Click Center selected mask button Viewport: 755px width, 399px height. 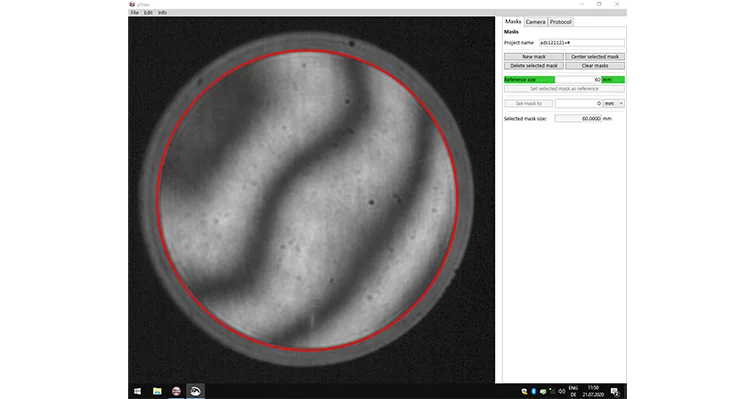tap(595, 57)
